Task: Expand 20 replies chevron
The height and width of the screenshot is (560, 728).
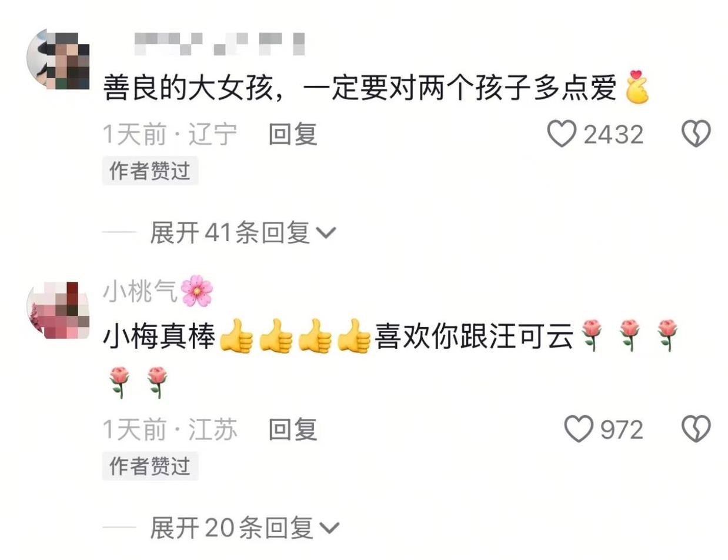Action: 329,528
